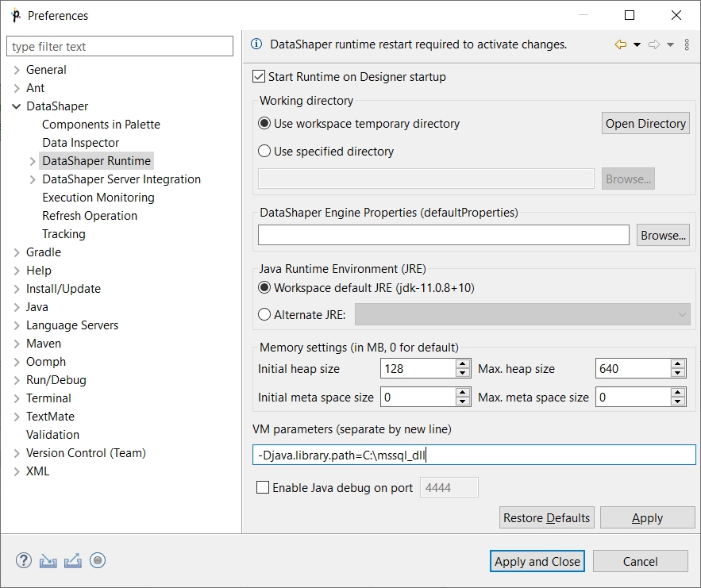Select Components in Palette page
The height and width of the screenshot is (588, 701).
coord(101,125)
